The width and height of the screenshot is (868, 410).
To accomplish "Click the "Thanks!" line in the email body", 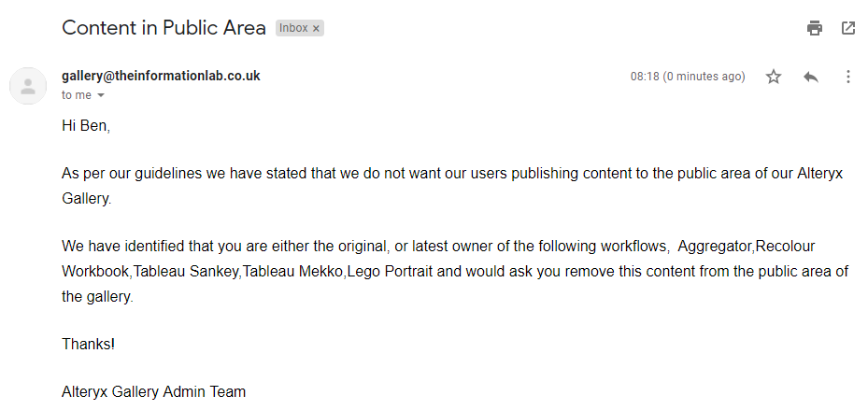I will [88, 344].
